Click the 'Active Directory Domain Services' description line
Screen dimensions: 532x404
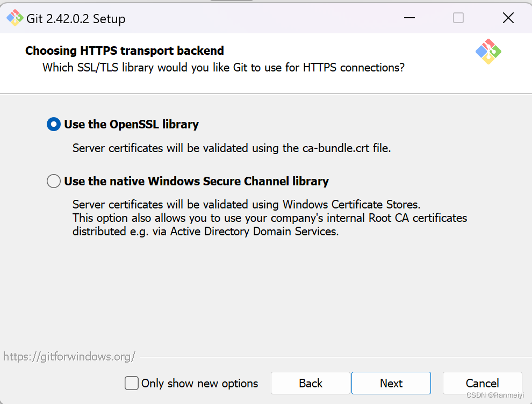click(x=206, y=232)
